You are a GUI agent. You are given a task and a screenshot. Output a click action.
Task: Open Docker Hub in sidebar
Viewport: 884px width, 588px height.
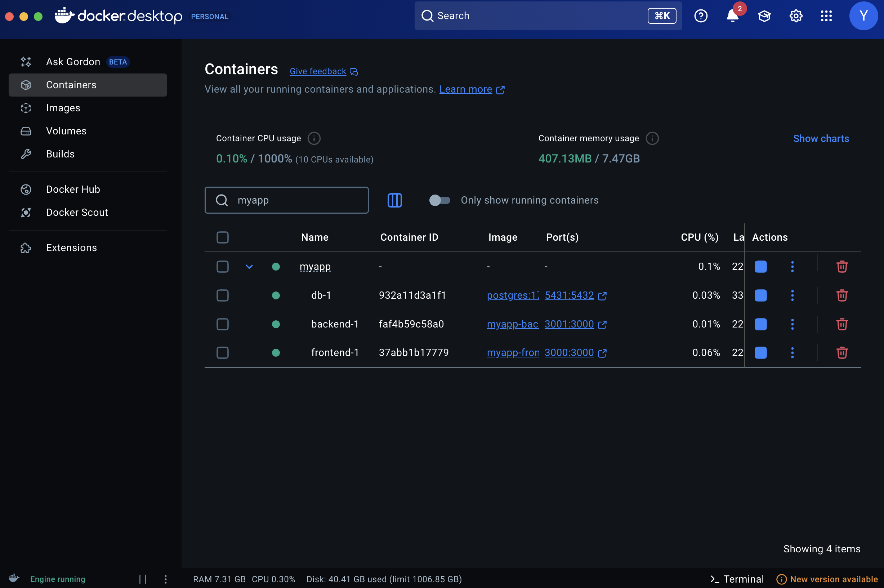click(x=88, y=190)
